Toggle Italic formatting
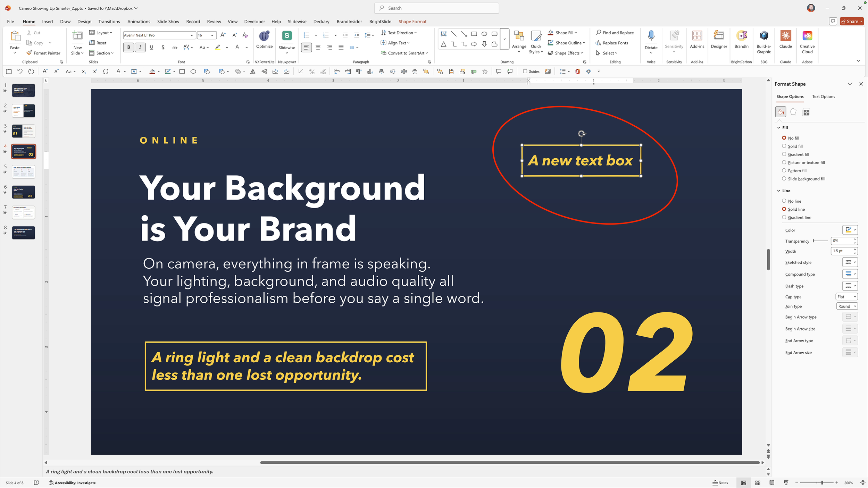868x488 pixels. [140, 47]
